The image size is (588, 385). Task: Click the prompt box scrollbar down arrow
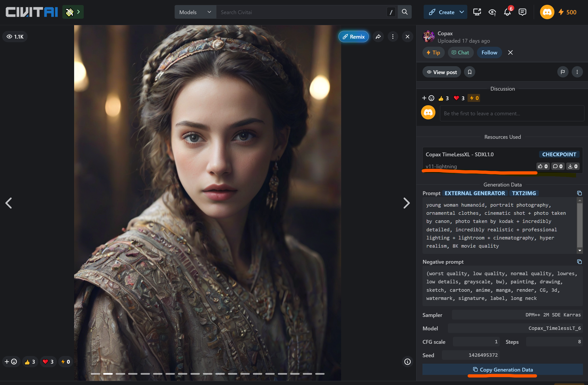[x=579, y=251]
